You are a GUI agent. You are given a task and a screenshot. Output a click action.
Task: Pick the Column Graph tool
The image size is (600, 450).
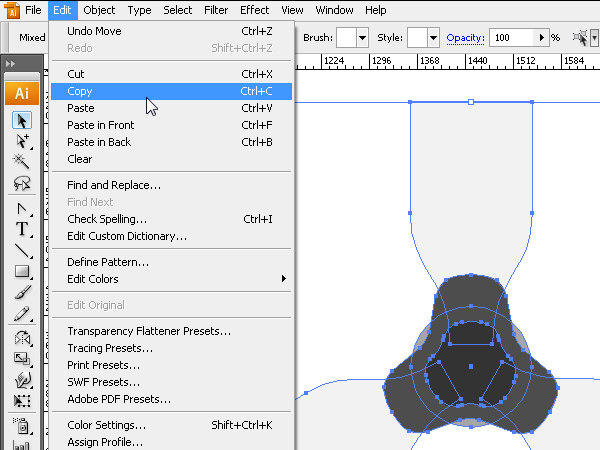[22, 445]
